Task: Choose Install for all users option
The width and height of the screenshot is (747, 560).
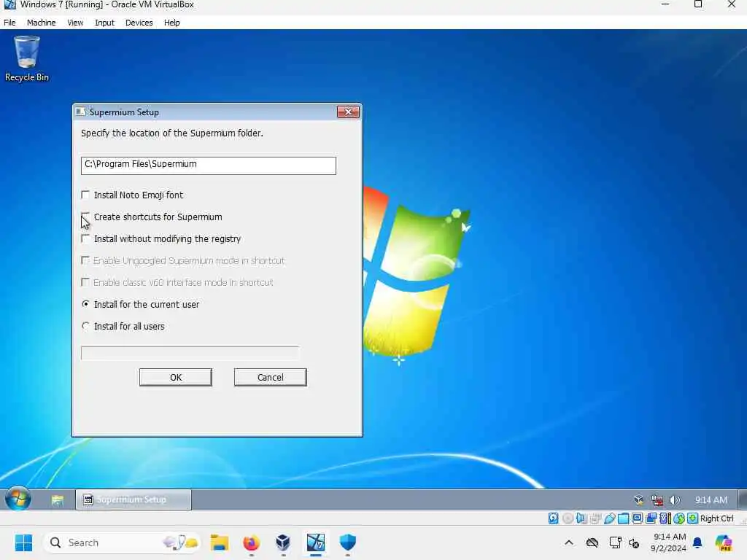Action: 85,326
